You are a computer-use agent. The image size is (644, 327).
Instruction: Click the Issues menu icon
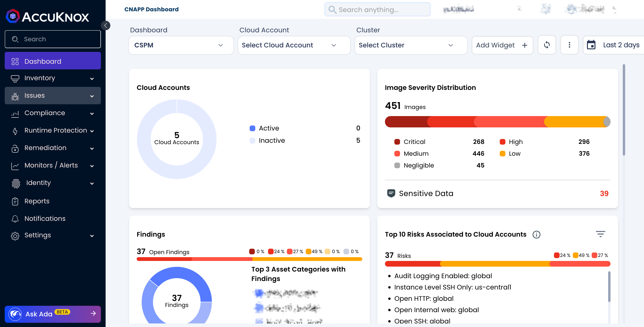pyautogui.click(x=15, y=96)
